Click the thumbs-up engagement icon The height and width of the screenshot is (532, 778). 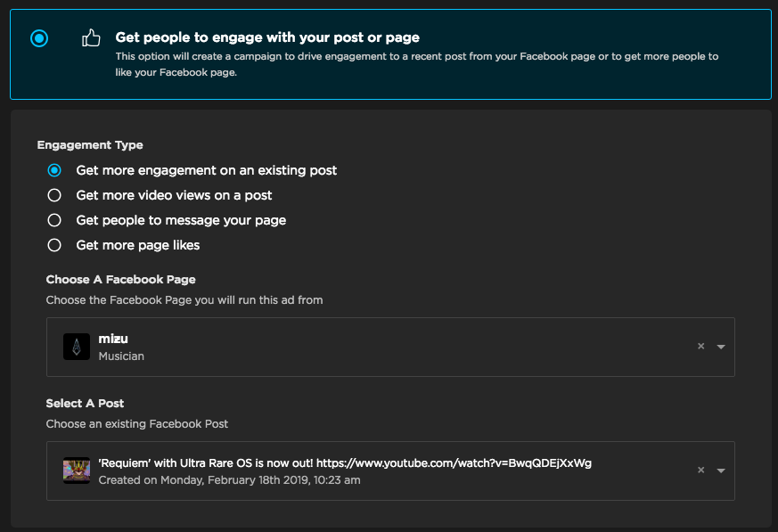[x=91, y=37]
